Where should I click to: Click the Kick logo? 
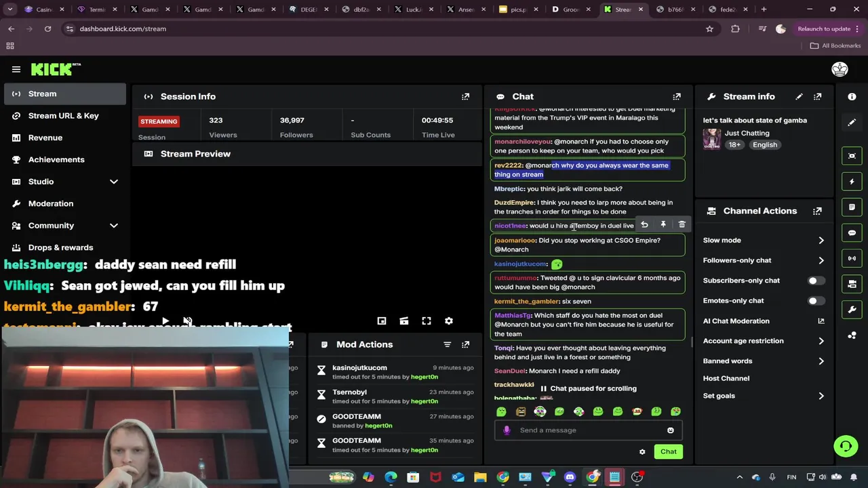[x=56, y=69]
